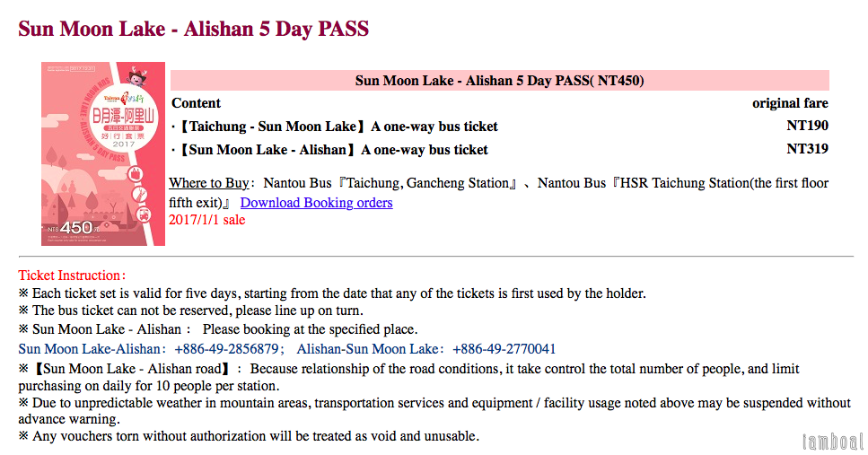Viewport: 868px width, 455px height.
Task: Open the Download Booking orders link
Action: pyautogui.click(x=316, y=203)
